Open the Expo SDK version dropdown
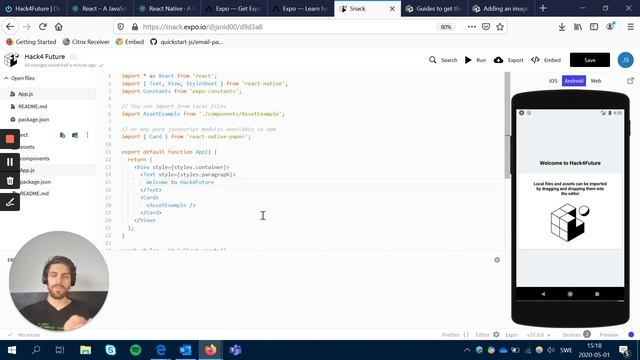640x360 pixels. (x=538, y=335)
